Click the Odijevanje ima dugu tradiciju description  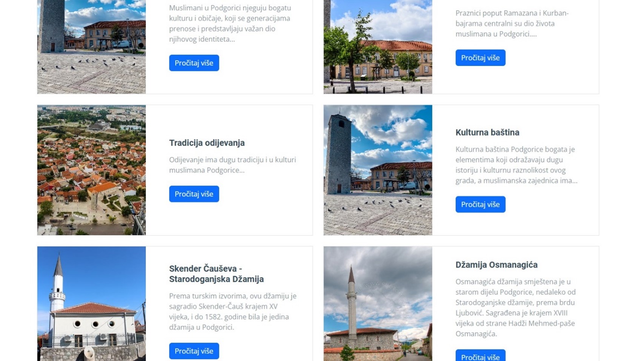pos(232,165)
